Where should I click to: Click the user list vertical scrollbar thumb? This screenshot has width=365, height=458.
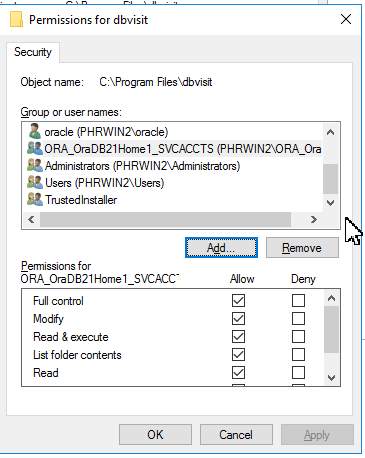[x=330, y=179]
